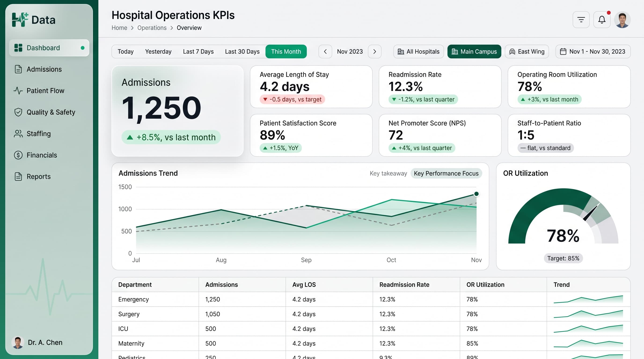Click the calendar icon in date range
Viewport: 644px width, 359px height.
(563, 51)
